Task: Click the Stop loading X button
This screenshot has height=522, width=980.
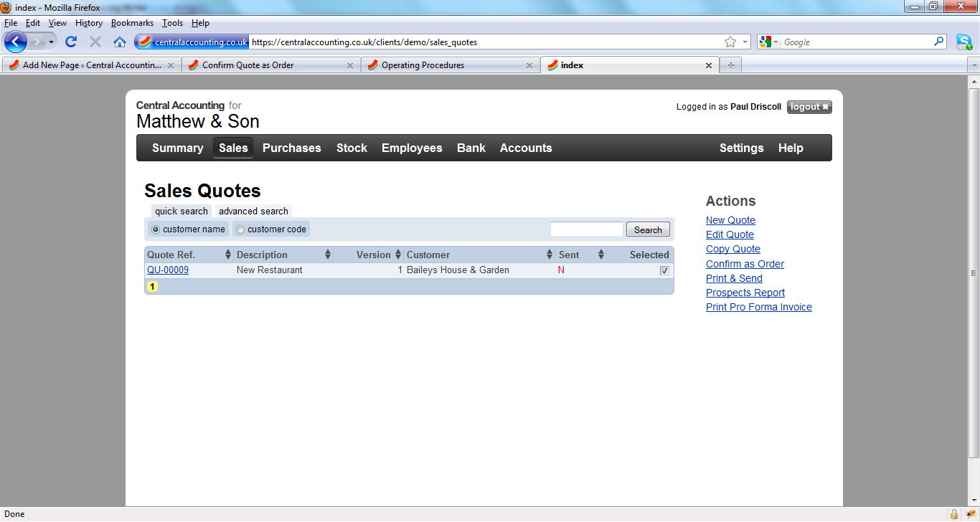Action: pos(95,42)
